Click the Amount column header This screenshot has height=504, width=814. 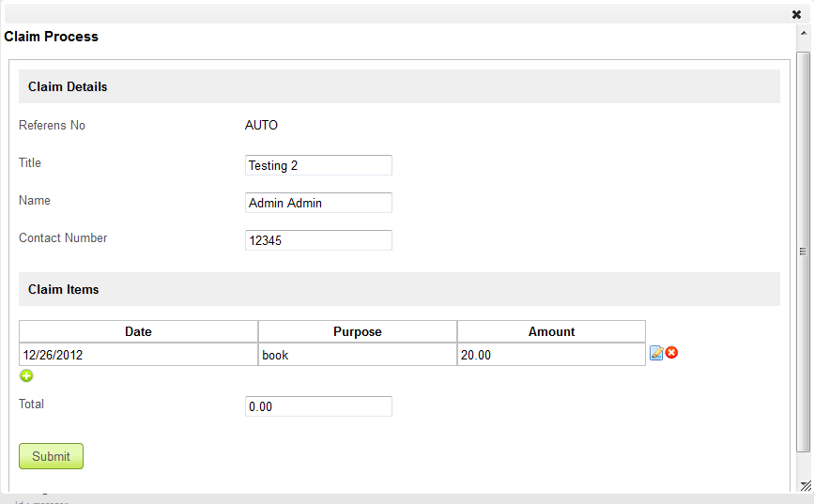point(551,331)
